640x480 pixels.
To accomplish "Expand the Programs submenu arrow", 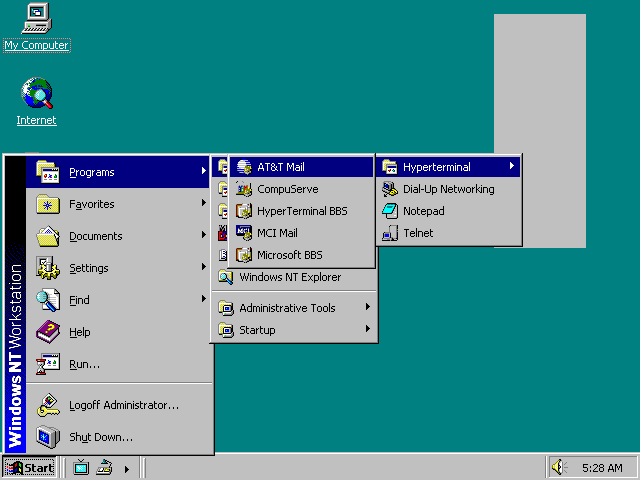I will [x=204, y=171].
